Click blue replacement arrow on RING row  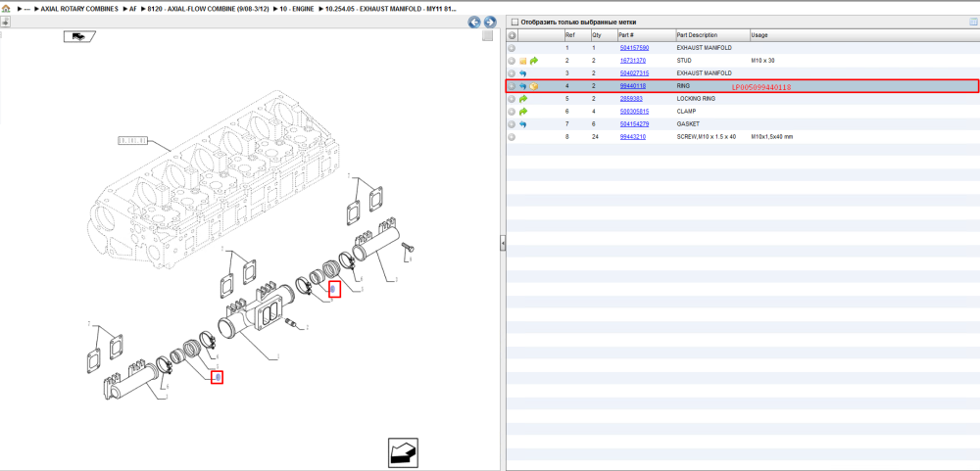523,86
